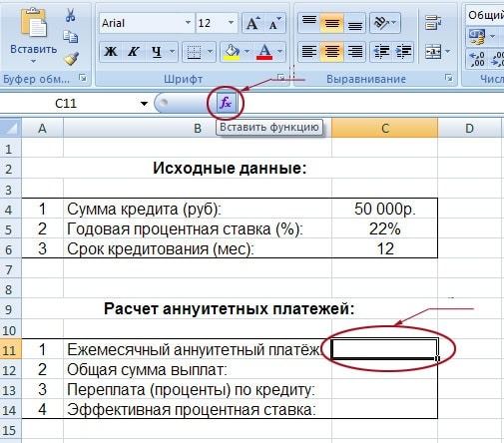Open the Name Box dropdown arrow
The image size is (504, 443).
[x=144, y=104]
